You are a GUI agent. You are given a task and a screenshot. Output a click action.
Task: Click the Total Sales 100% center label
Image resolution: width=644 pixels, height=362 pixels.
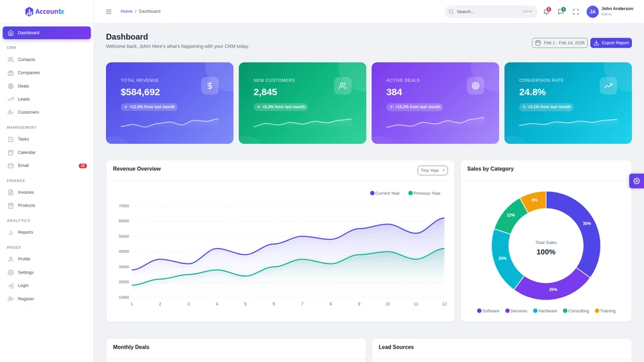tap(546, 248)
